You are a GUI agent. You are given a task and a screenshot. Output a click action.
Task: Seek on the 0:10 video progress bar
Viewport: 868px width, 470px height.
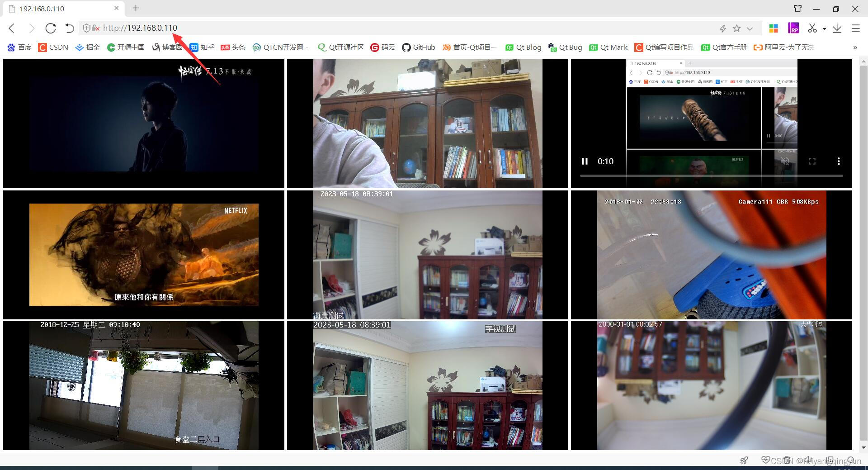pos(712,176)
